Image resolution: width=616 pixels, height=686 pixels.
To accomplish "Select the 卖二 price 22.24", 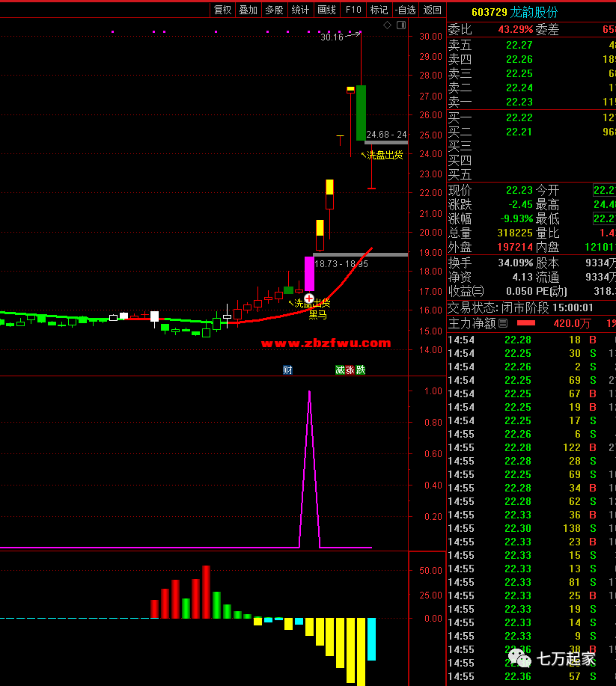I will click(519, 88).
